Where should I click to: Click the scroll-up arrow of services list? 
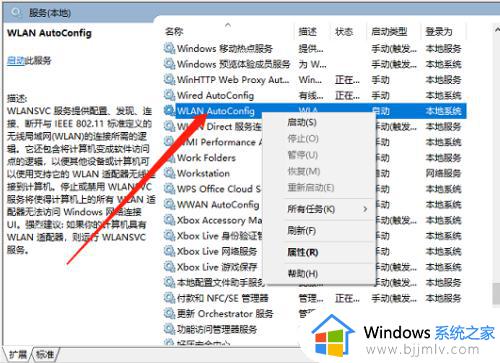496,29
